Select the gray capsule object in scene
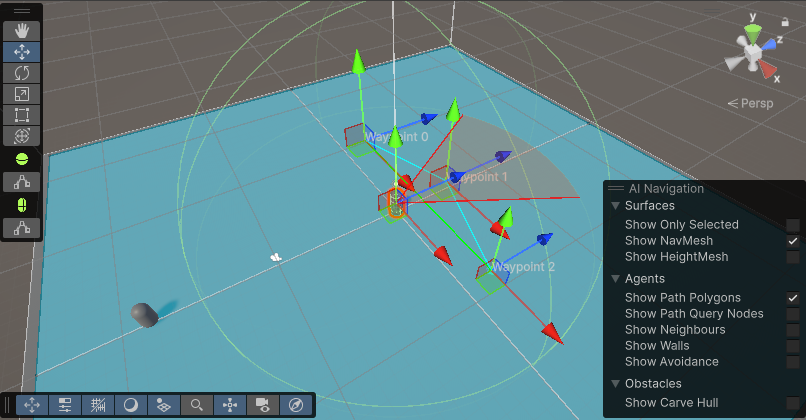The image size is (806, 420). [x=144, y=315]
